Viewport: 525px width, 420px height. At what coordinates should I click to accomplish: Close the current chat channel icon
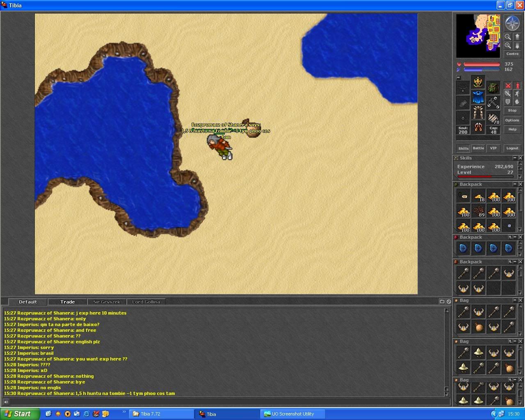point(449,301)
